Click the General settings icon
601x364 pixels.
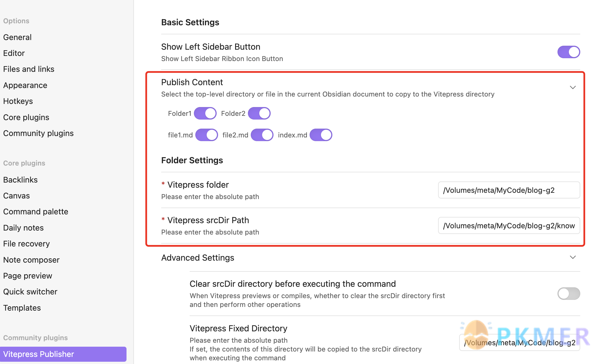(17, 37)
